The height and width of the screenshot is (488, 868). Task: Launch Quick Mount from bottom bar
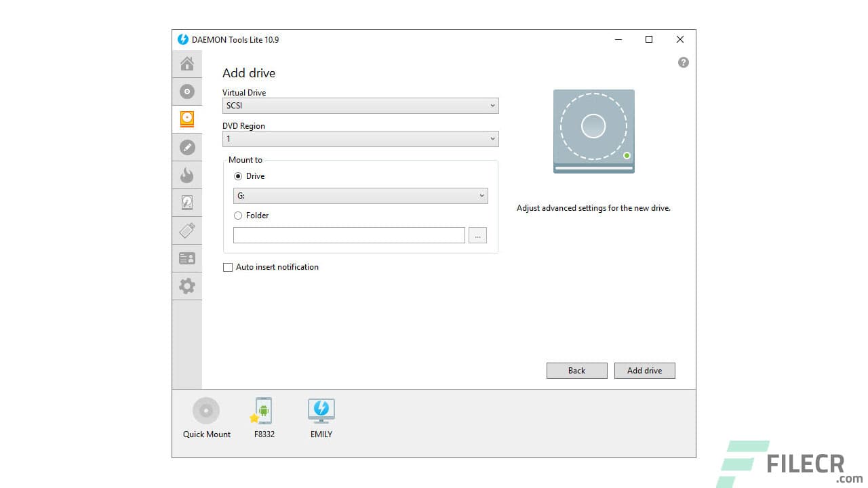pos(206,413)
